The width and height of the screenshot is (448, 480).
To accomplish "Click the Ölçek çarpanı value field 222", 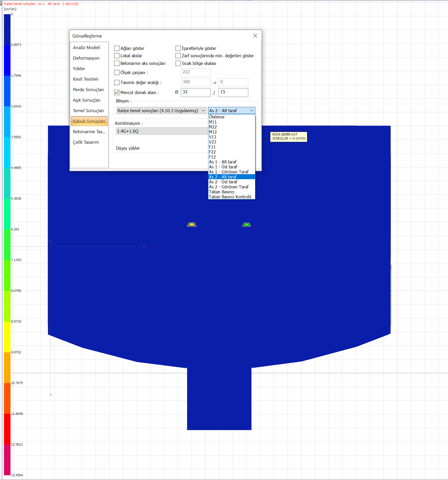I will tap(196, 72).
